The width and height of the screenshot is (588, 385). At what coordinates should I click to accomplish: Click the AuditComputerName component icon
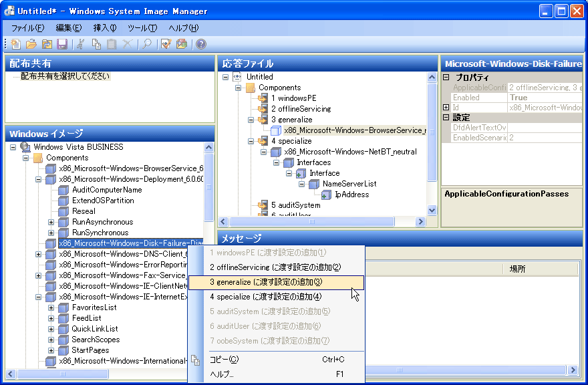pyautogui.click(x=63, y=190)
